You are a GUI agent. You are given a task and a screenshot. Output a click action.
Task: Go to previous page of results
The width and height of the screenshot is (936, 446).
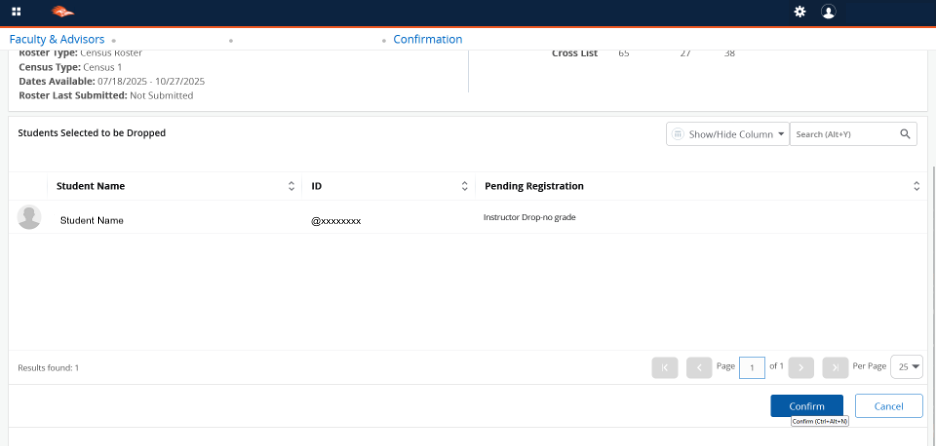[698, 367]
